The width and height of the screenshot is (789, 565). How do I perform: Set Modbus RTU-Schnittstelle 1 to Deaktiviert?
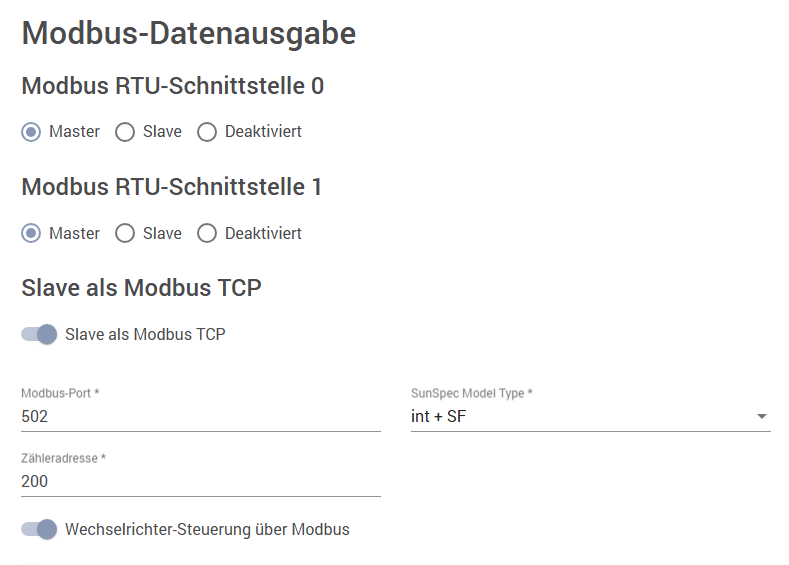207,233
